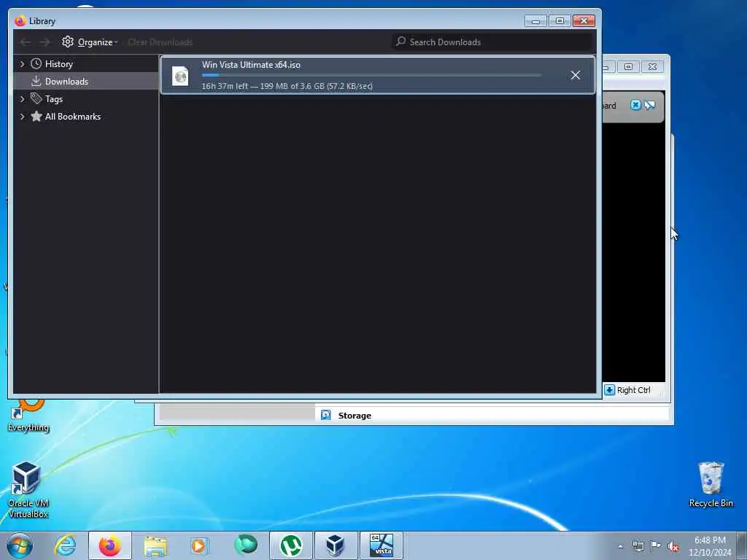Click the Win Vista Ultimate x64.iso filename
Image resolution: width=747 pixels, height=560 pixels.
click(x=251, y=65)
